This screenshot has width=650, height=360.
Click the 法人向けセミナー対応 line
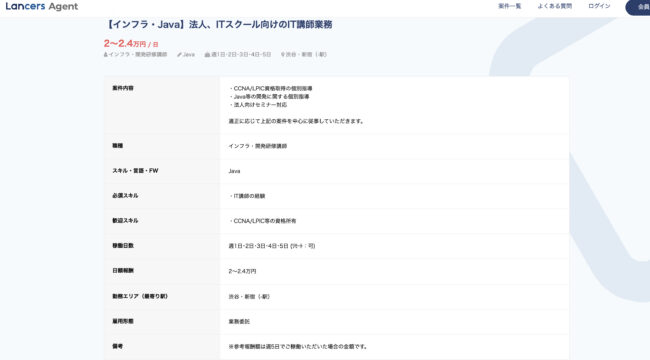click(x=258, y=105)
